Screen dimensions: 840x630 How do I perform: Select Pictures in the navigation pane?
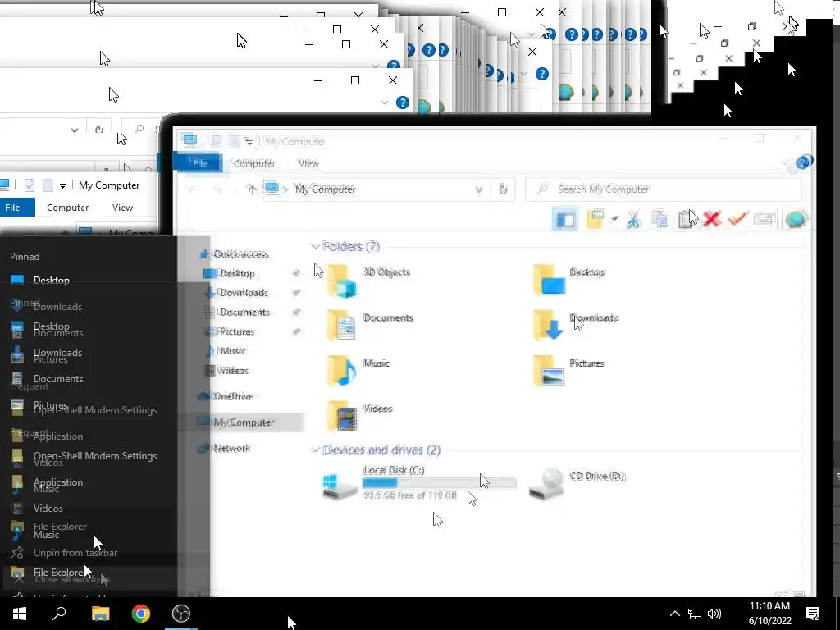click(x=230, y=331)
